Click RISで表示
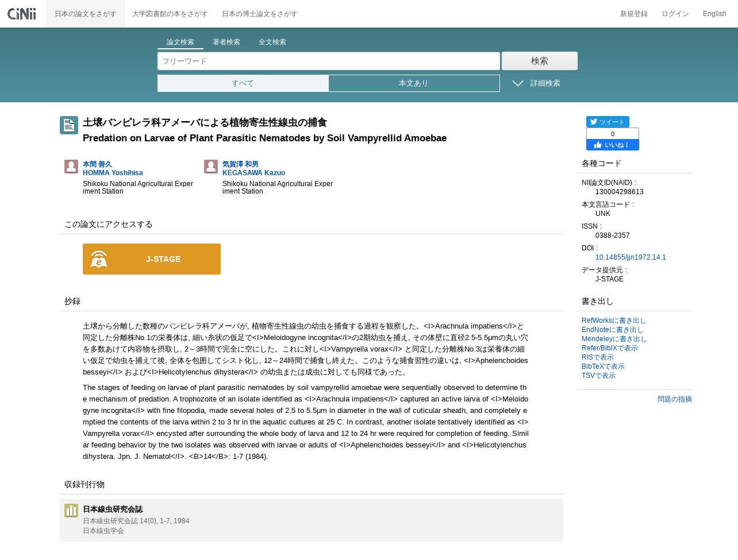Image resolution: width=738 pixels, height=560 pixels. click(x=598, y=357)
